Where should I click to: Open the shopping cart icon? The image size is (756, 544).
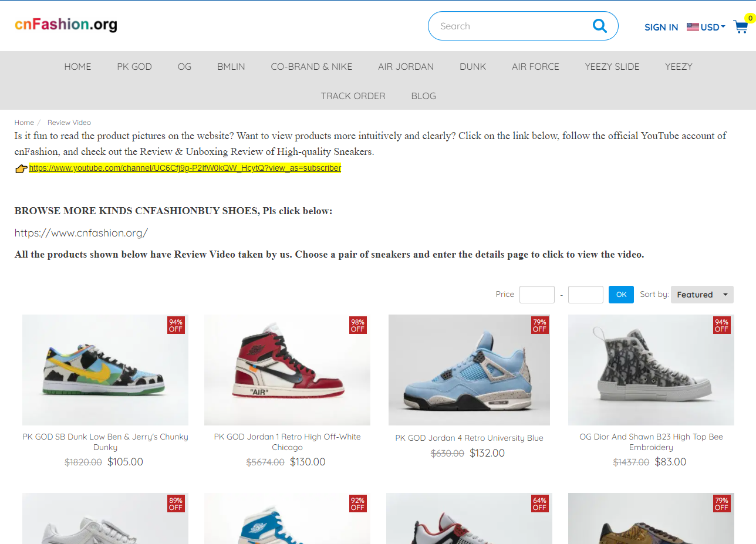point(741,26)
